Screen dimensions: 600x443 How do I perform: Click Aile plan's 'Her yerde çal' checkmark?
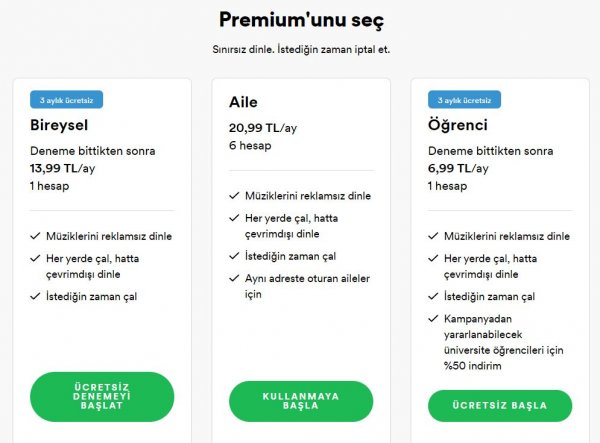(234, 217)
